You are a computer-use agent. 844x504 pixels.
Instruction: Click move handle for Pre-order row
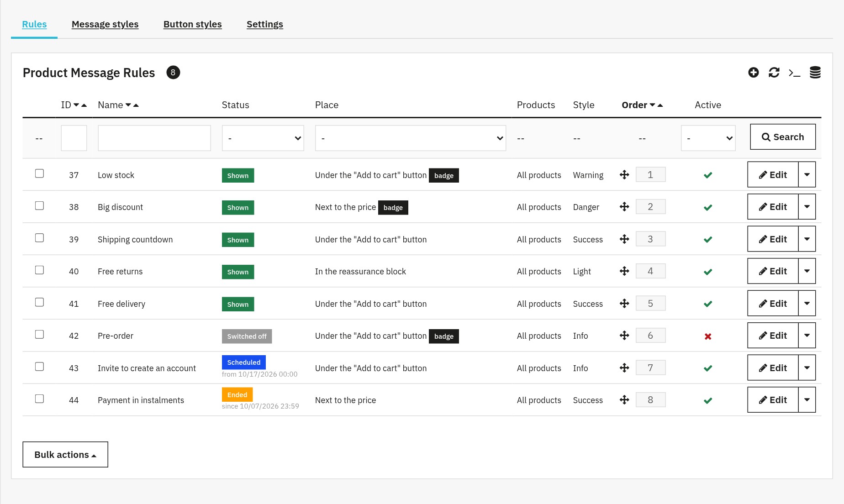624,336
